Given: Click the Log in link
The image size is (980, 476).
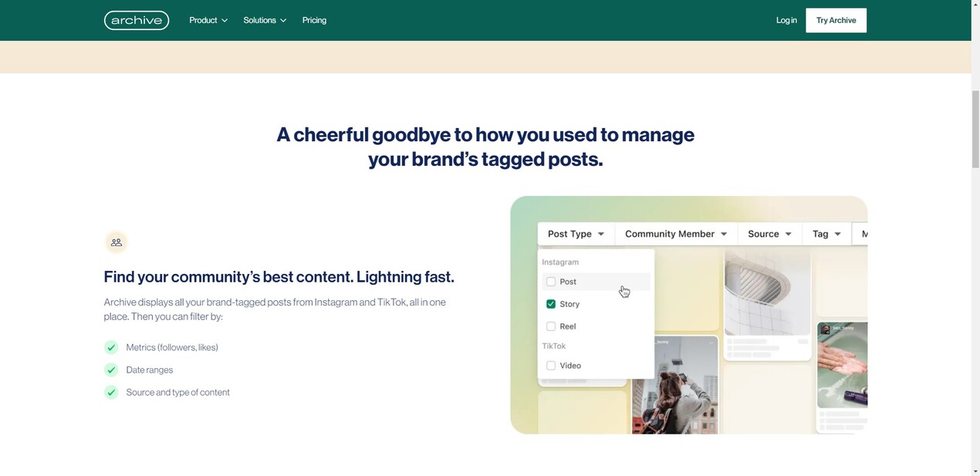Looking at the screenshot, I should [x=786, y=20].
